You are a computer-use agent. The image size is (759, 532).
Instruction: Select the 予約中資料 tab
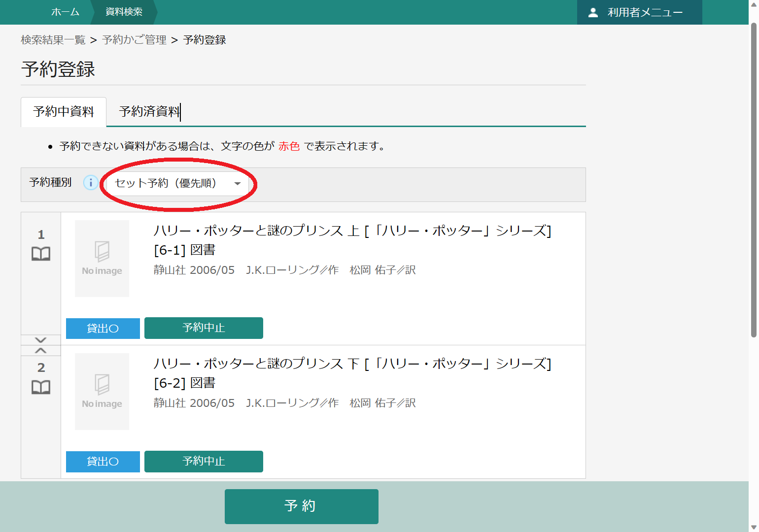click(64, 112)
